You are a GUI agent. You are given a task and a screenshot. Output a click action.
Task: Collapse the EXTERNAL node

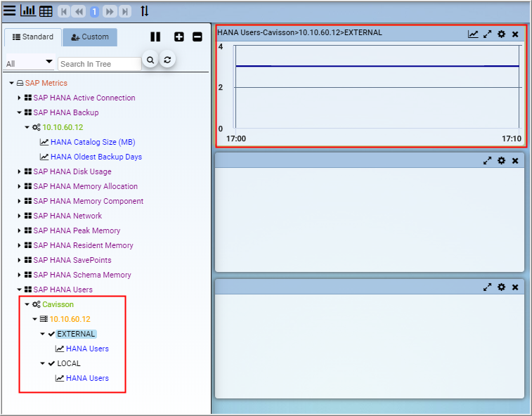pos(42,334)
